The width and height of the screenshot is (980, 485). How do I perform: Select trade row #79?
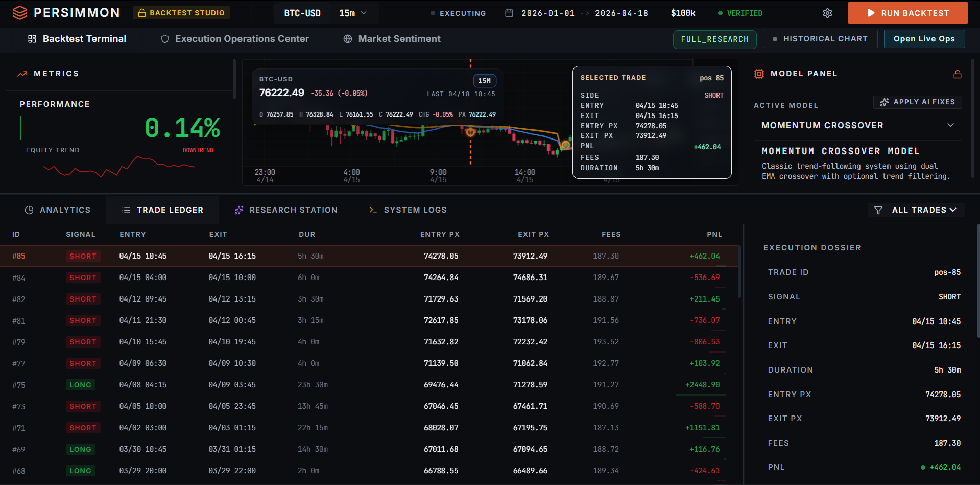tap(369, 342)
